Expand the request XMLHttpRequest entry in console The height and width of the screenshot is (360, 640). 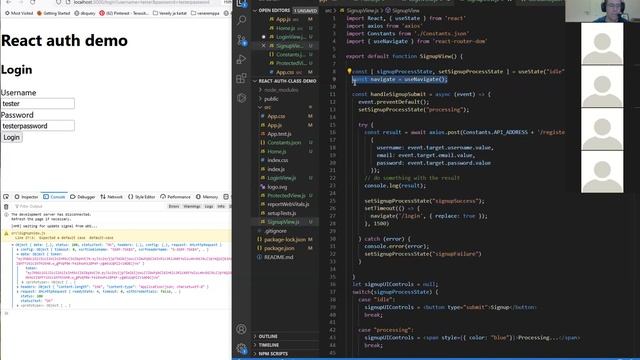tap(18, 292)
